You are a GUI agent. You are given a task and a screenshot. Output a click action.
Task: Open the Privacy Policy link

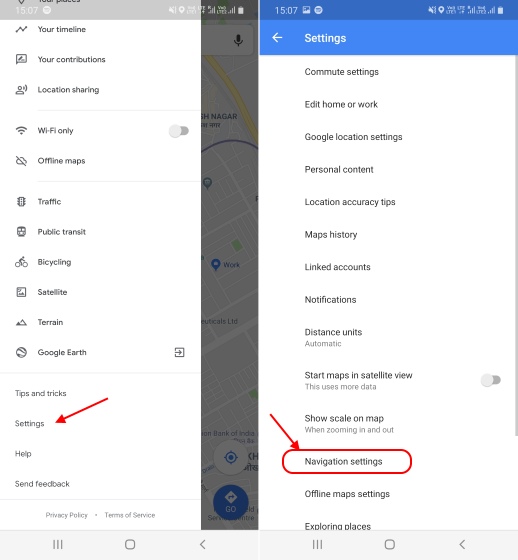(66, 515)
